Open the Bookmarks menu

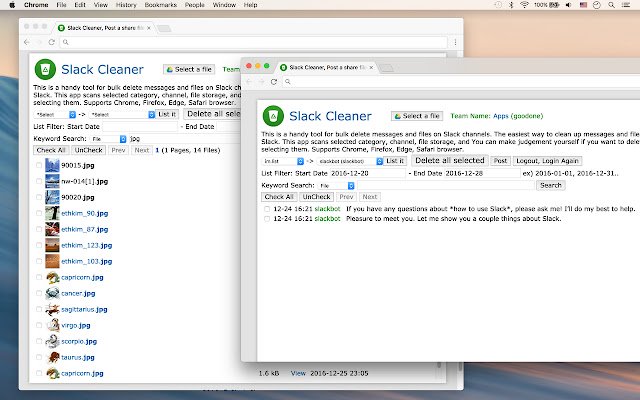[x=160, y=5]
